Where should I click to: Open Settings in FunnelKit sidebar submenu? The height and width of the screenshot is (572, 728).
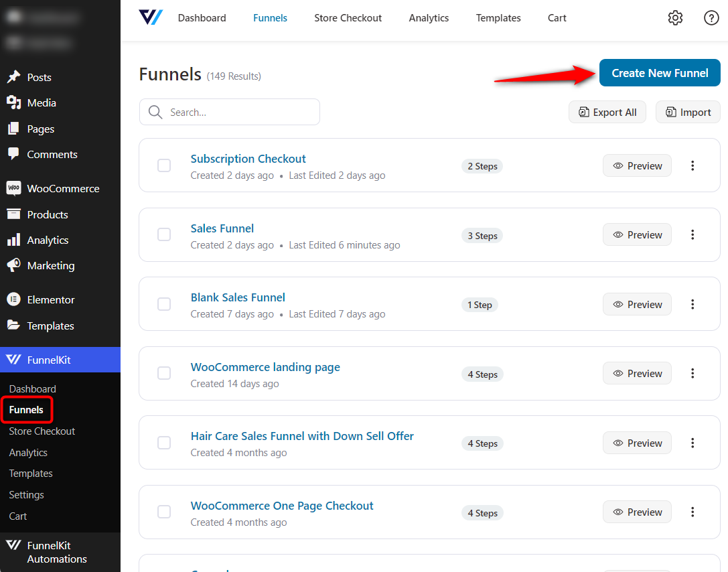pos(27,495)
